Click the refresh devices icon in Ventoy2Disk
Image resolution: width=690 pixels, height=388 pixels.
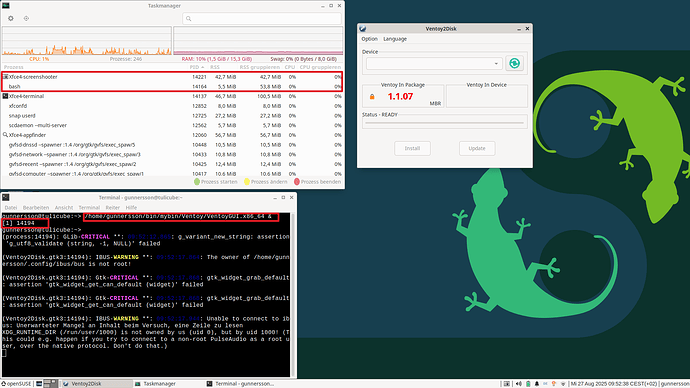click(514, 63)
